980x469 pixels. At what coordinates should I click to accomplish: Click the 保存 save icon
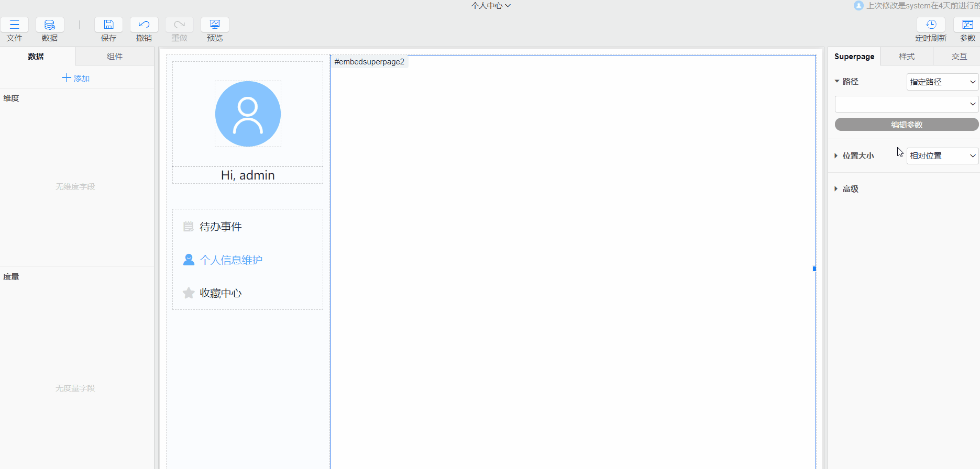108,25
